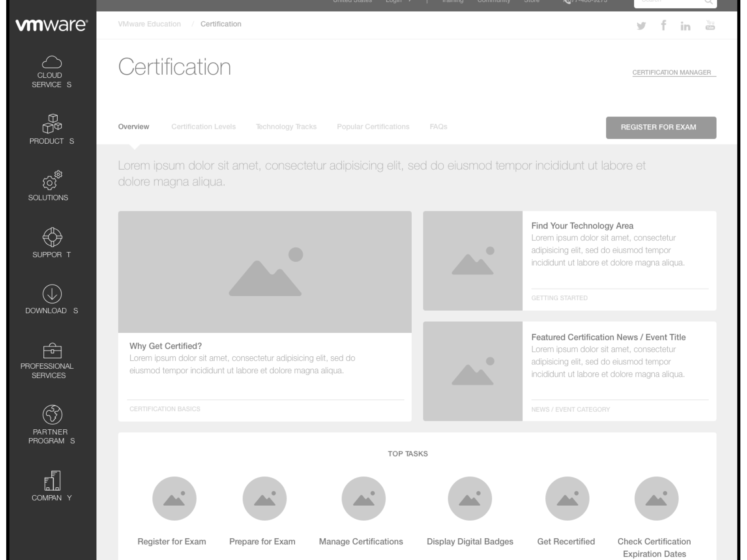Open the Why Get Certified? card title
The image size is (747, 560).
pos(165,346)
